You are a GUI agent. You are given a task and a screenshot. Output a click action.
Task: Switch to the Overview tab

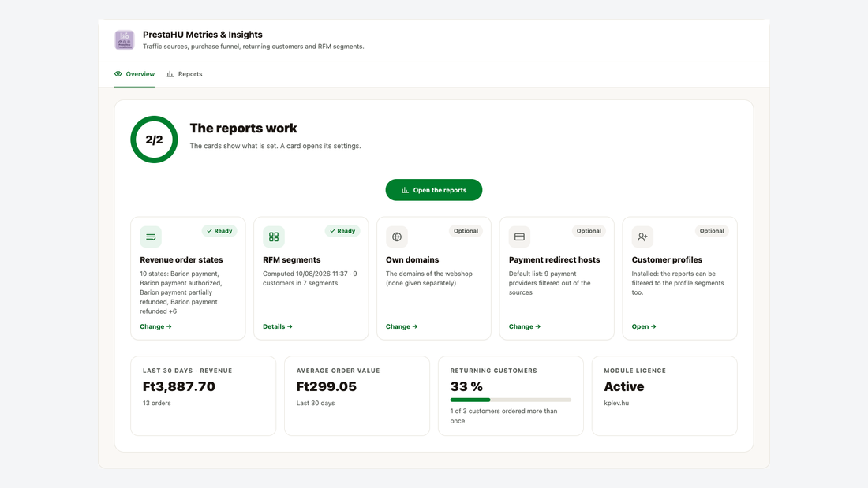(x=134, y=73)
